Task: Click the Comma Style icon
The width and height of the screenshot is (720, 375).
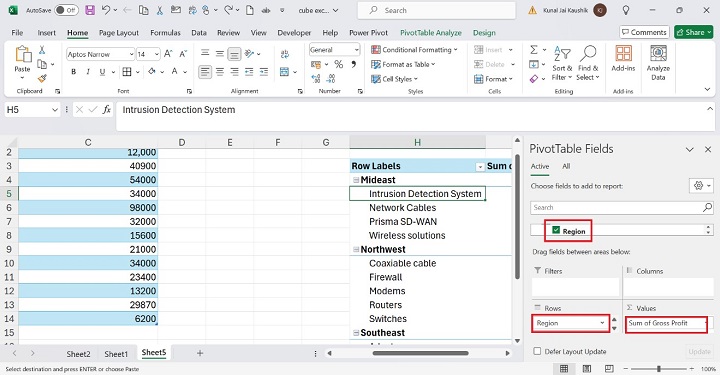Action: (x=354, y=64)
